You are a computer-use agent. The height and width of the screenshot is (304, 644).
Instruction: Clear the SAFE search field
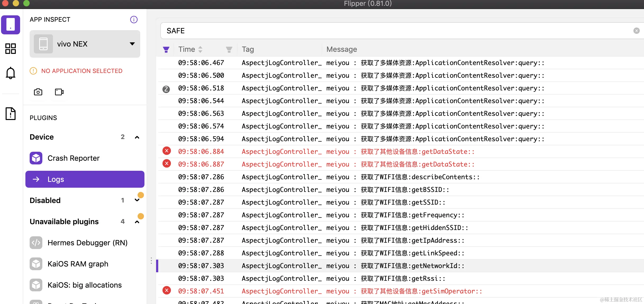(x=636, y=31)
